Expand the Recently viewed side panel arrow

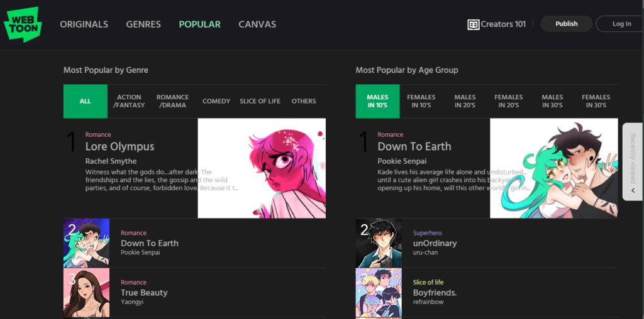click(x=633, y=190)
